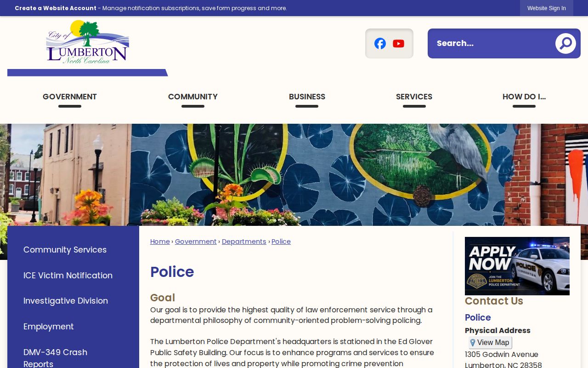Click the Physical Address label

coord(498,330)
